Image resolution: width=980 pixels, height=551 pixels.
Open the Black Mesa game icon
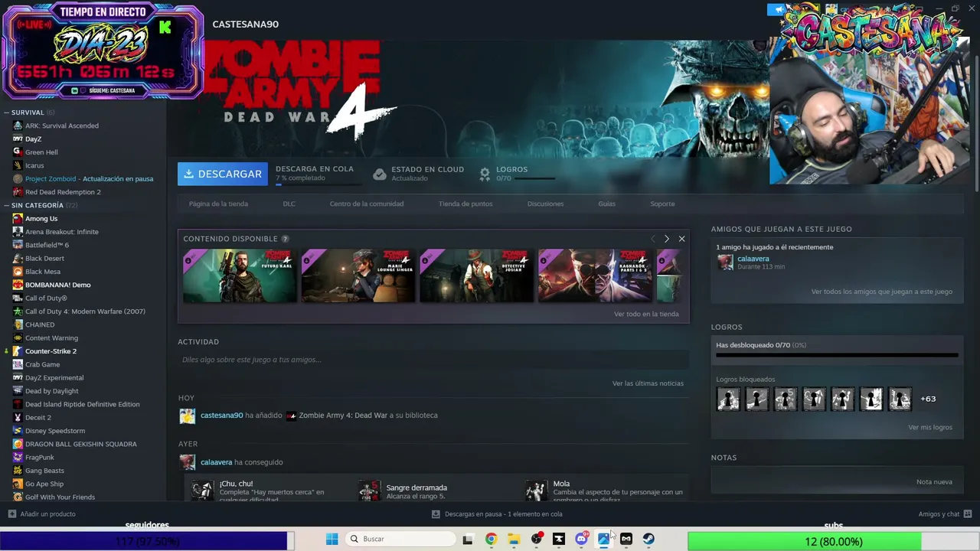(x=18, y=272)
